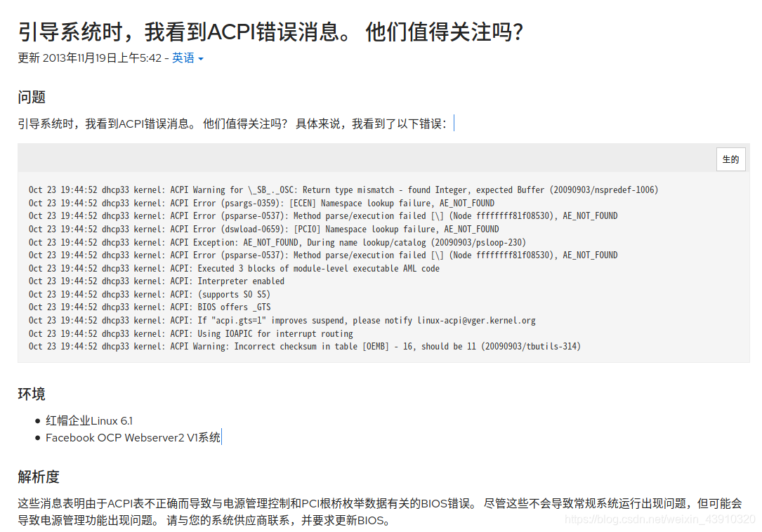Viewport: 762px width, 532px height.
Task: Click the resolution paragraph starting with 这些消息表明
Action: [x=380, y=512]
